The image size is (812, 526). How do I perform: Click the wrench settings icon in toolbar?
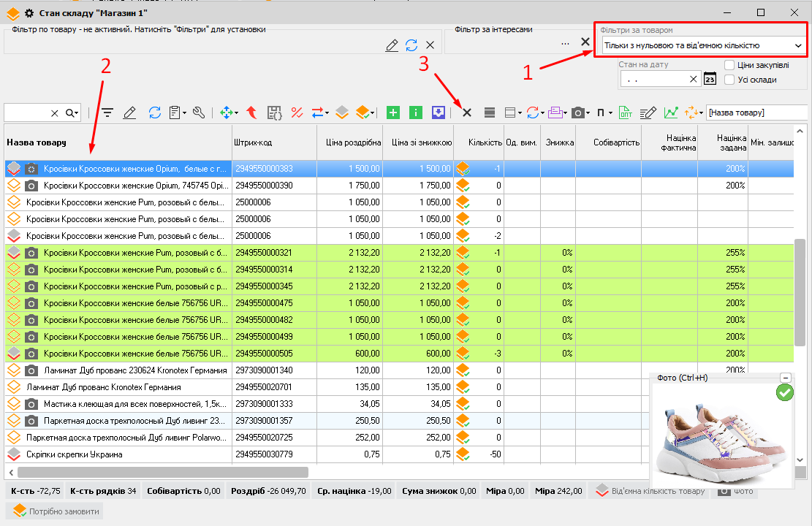[199, 113]
